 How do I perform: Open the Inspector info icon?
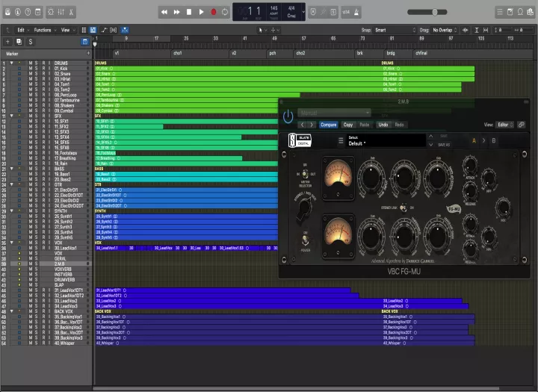click(x=18, y=12)
